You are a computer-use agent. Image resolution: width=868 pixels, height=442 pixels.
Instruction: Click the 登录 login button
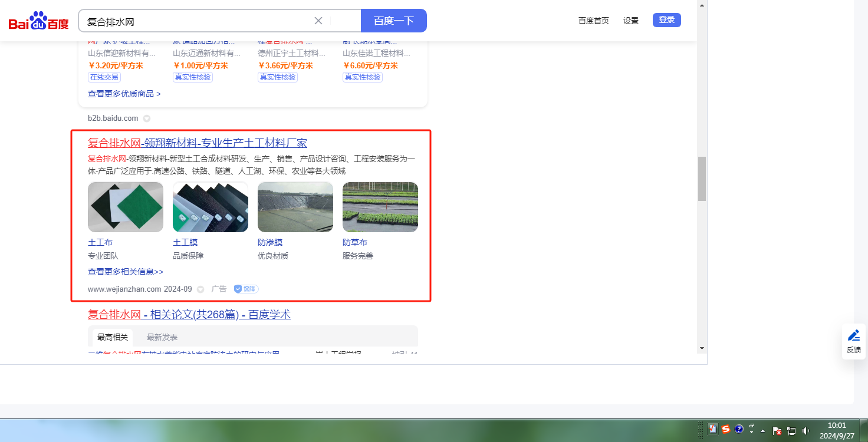click(667, 20)
